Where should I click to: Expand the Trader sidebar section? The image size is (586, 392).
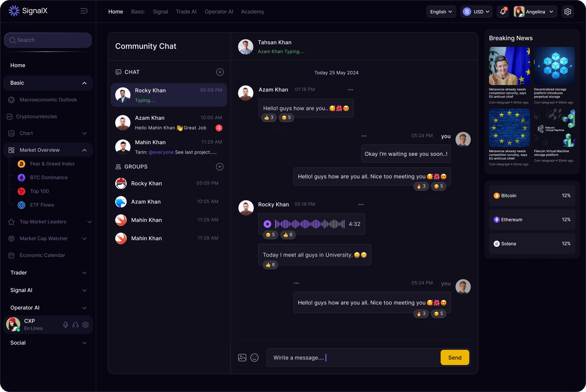(x=48, y=273)
